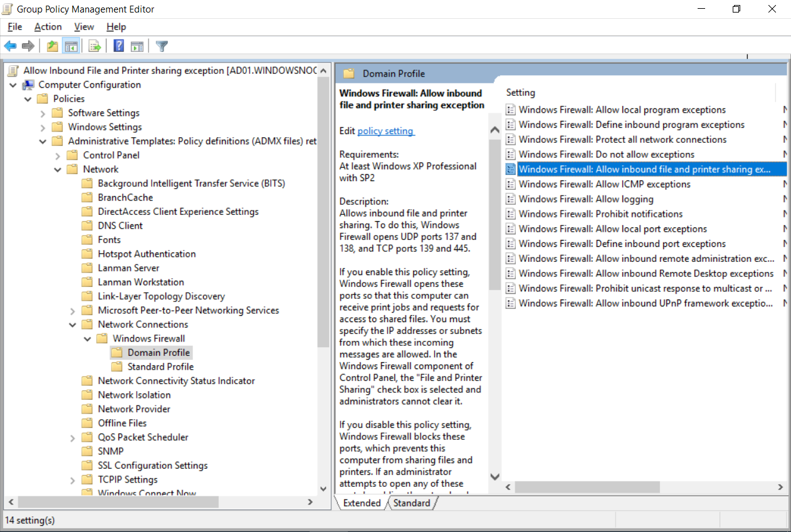The image size is (791, 532).
Task: Click the settings list horizontal scroll right arrow
Action: [x=780, y=487]
